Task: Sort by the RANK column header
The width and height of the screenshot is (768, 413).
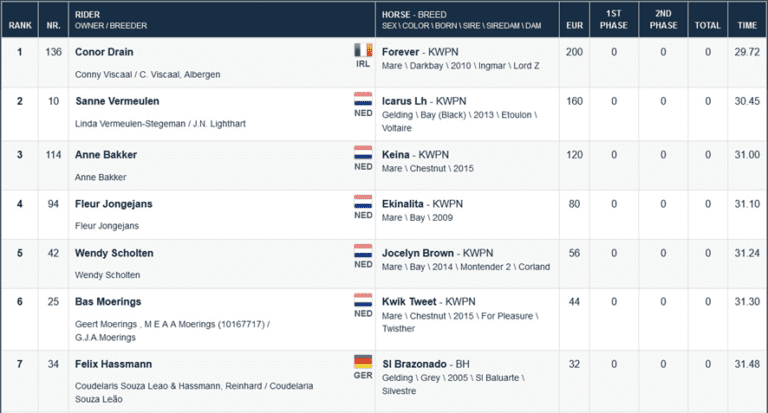Action: (x=20, y=25)
